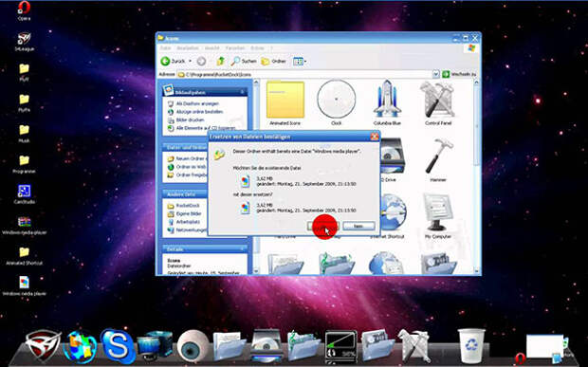Open the Extras menu
The image size is (588, 367).
pos(257,48)
